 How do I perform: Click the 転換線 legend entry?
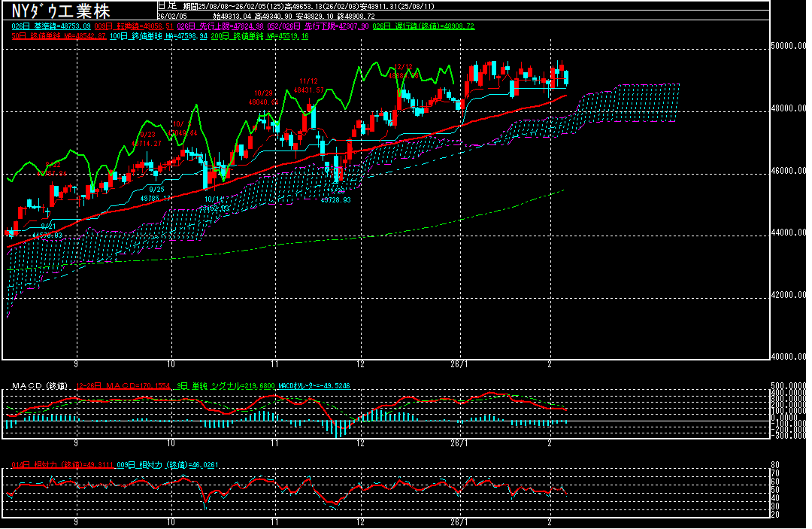point(129,26)
